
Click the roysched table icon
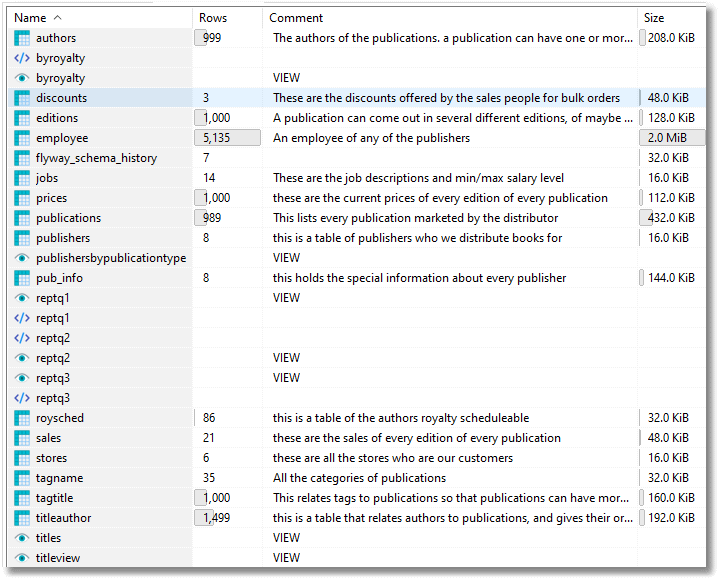[x=22, y=418]
